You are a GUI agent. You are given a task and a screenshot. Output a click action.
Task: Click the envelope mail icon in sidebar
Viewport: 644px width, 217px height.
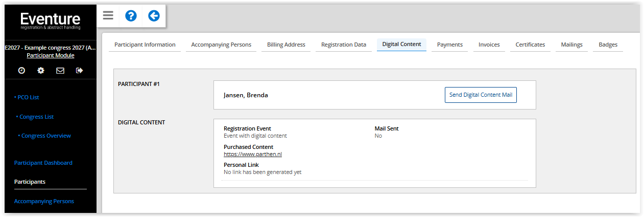point(60,71)
